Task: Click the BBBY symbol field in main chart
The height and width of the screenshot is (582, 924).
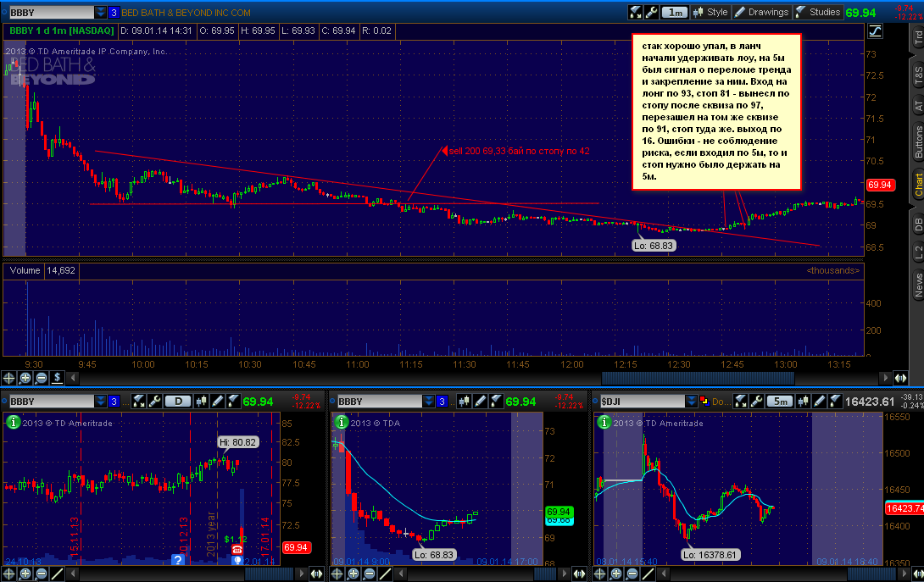Action: 51,13
